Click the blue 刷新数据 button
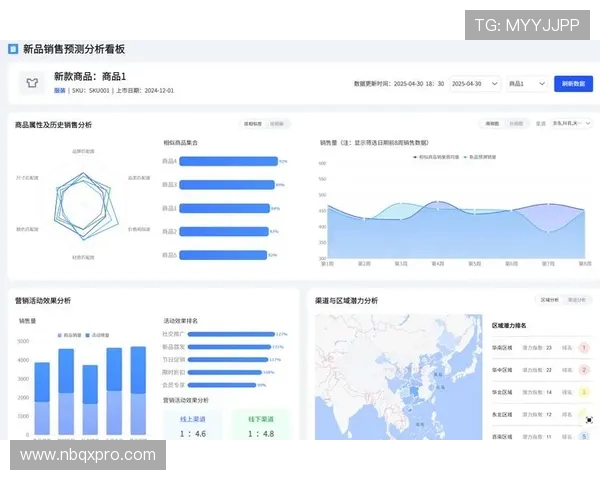The height and width of the screenshot is (480, 600). [x=573, y=84]
